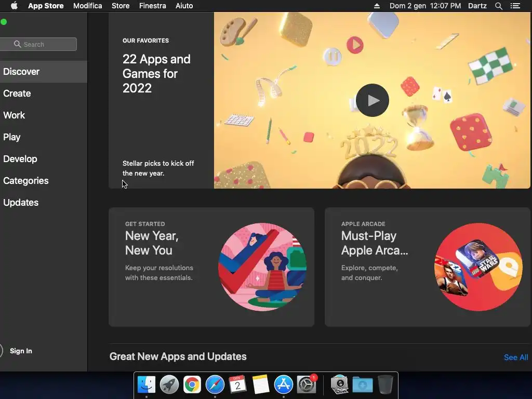Image resolution: width=532 pixels, height=399 pixels.
Task: Click the GET STARTED label
Action: [145, 224]
